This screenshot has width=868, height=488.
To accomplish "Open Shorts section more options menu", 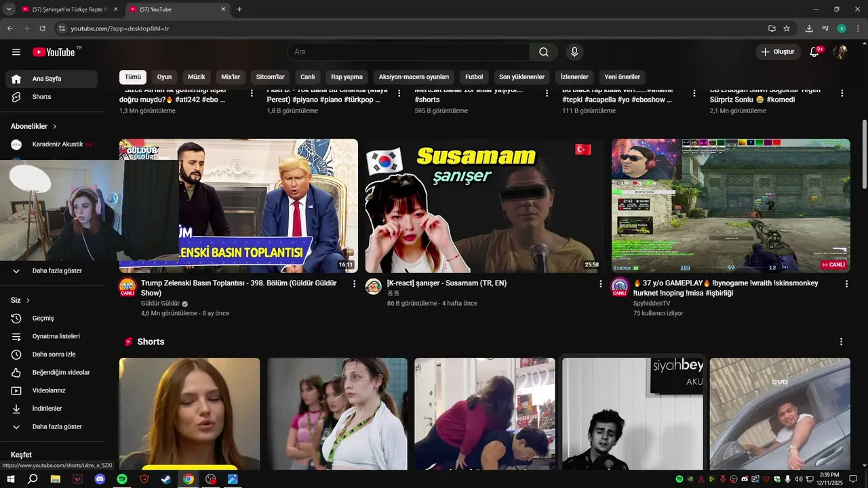I will pyautogui.click(x=842, y=342).
